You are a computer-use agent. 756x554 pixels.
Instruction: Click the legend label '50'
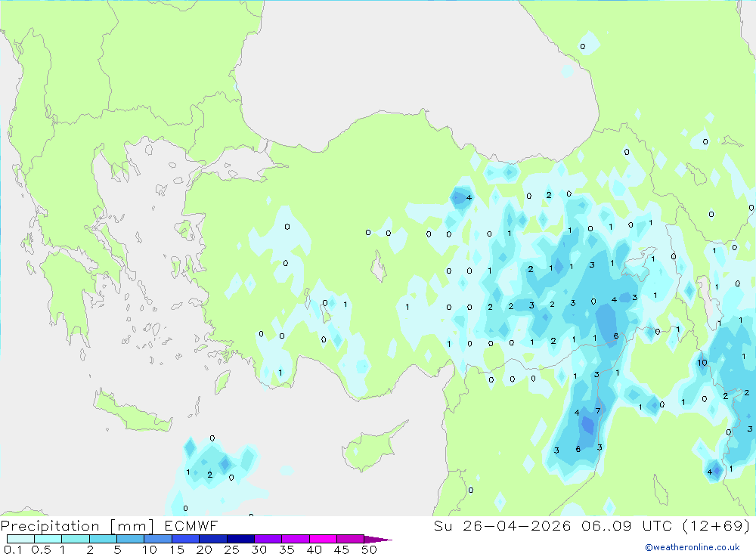pyautogui.click(x=369, y=549)
